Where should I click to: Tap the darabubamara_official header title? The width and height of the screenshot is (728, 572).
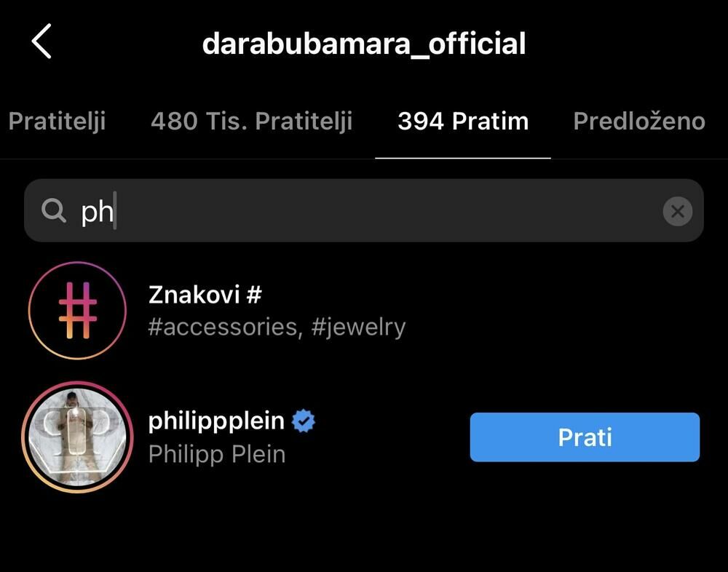click(x=364, y=43)
